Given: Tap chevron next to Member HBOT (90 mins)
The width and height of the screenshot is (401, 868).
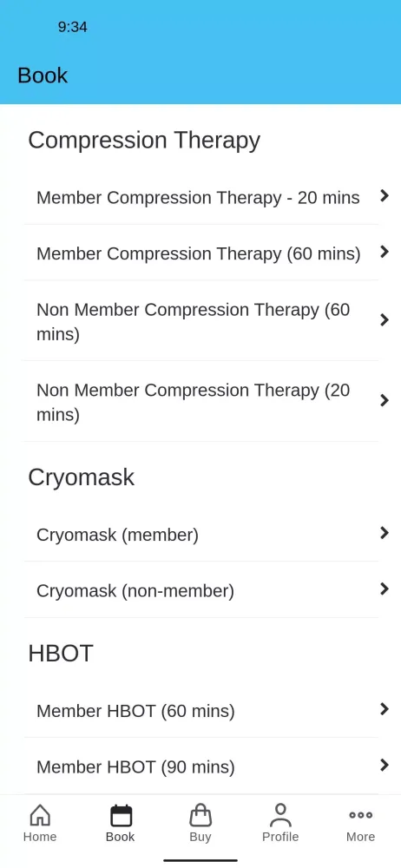Looking at the screenshot, I should pyautogui.click(x=385, y=765).
